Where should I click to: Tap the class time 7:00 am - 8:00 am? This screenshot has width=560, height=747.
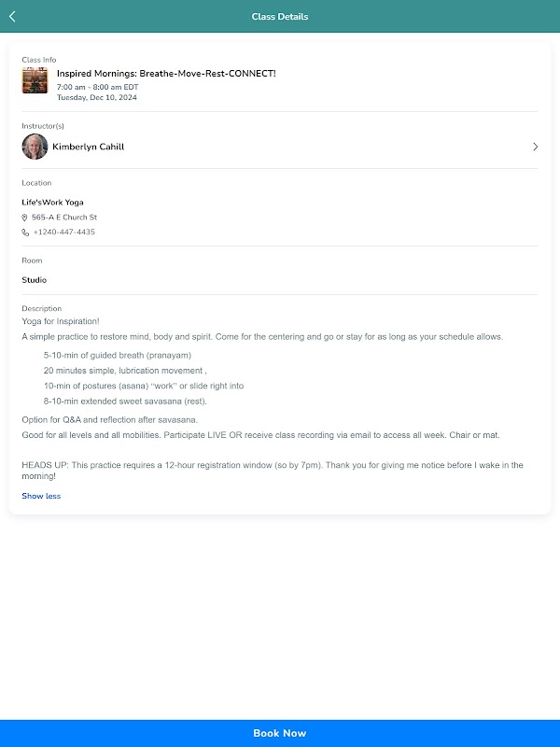coord(98,87)
